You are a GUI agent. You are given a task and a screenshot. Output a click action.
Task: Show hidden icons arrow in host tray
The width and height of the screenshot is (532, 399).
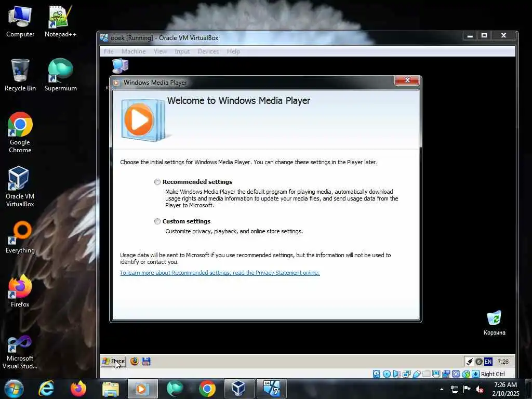point(442,389)
